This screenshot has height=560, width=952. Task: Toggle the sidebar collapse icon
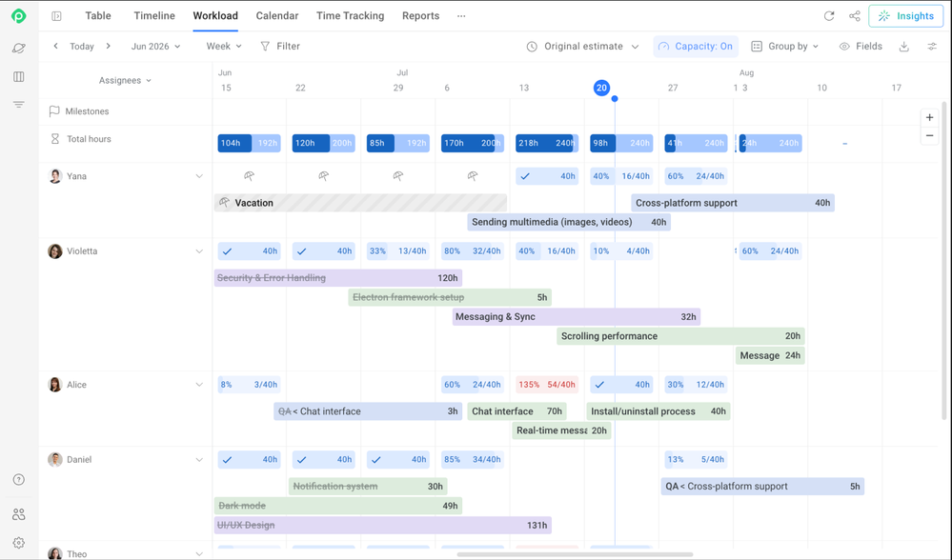coord(56,16)
